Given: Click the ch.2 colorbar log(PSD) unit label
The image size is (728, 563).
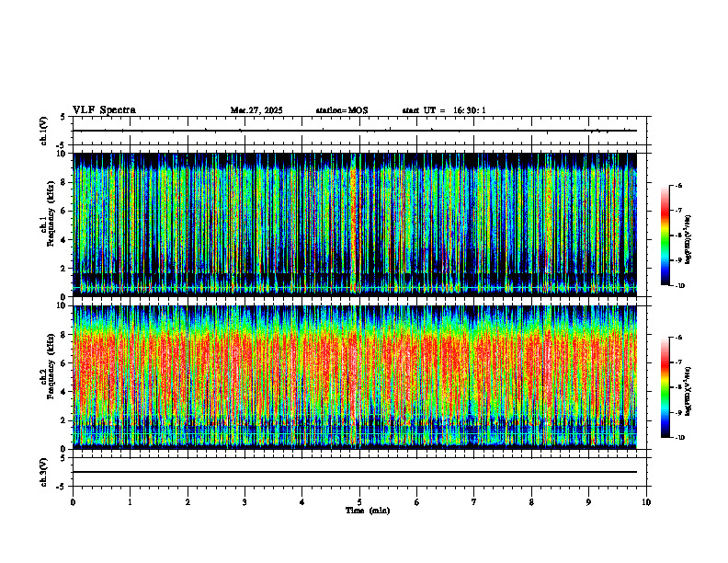Looking at the screenshot, I should pos(688,392).
